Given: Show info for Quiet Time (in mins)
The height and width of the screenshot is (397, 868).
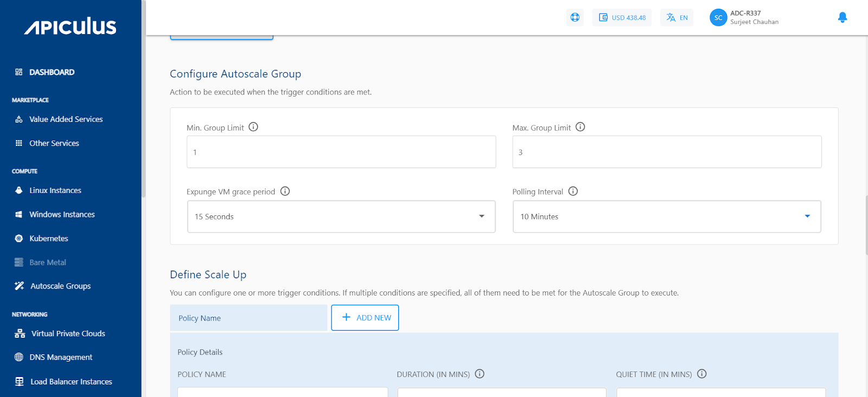Looking at the screenshot, I should 702,374.
